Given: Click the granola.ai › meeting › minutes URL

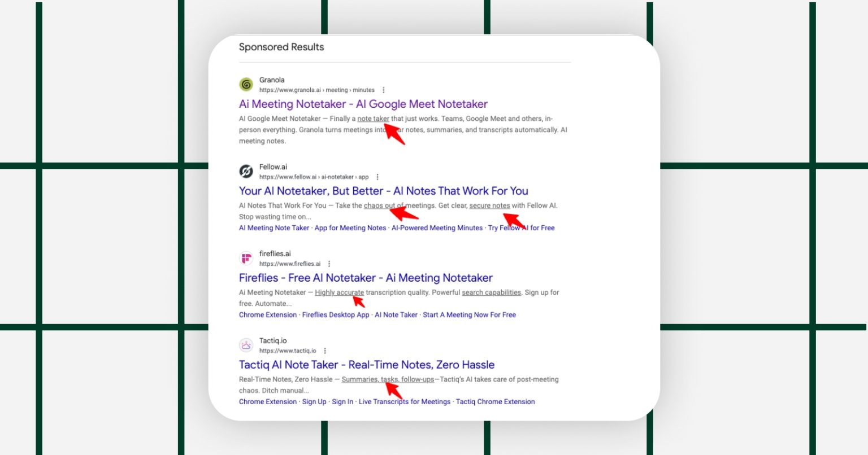Looking at the screenshot, I should [x=317, y=90].
